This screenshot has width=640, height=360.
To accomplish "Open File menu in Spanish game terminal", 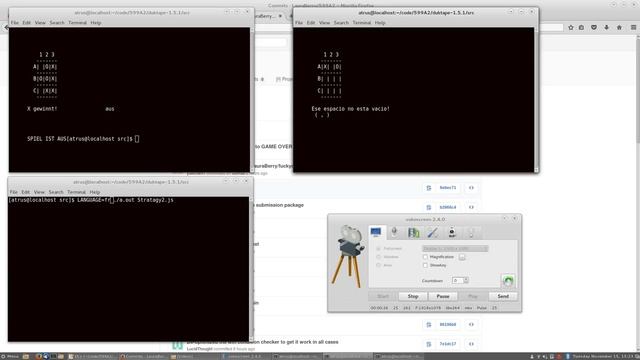I will [x=299, y=23].
